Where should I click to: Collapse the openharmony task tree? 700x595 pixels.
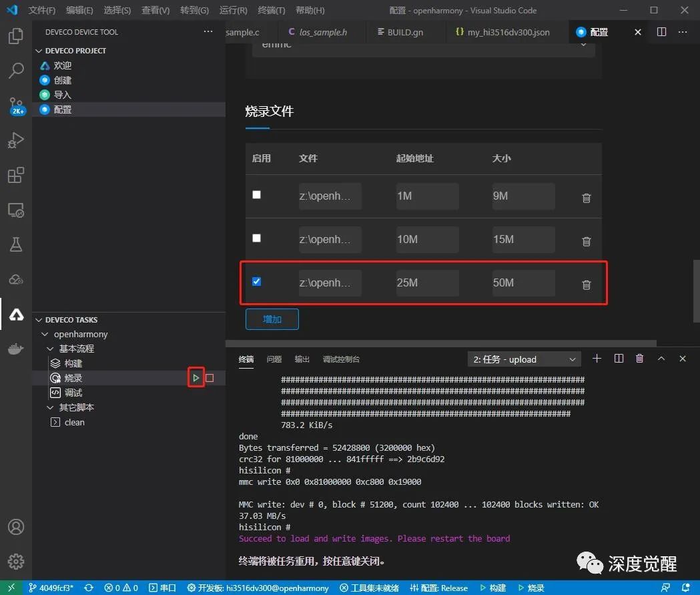pos(45,334)
